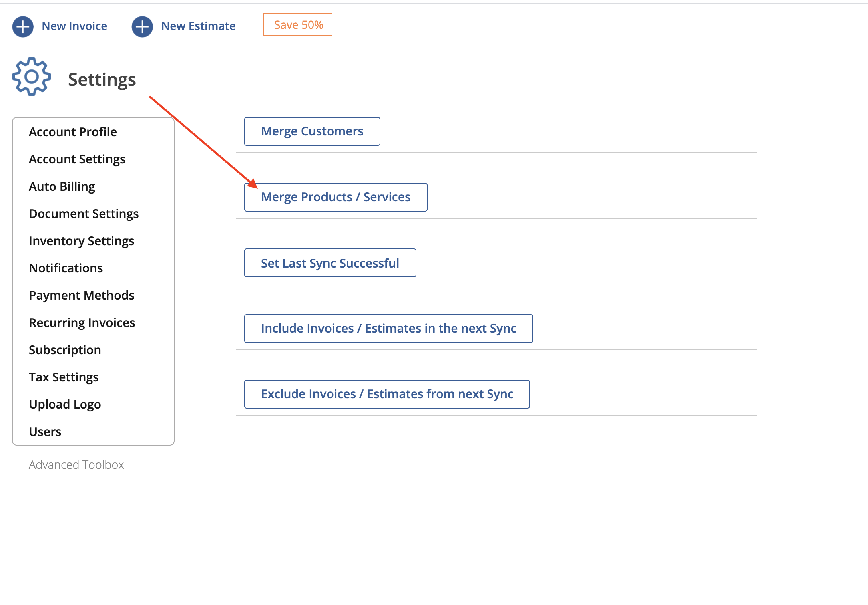Open Account Profile settings
This screenshot has width=868, height=605.
72,131
